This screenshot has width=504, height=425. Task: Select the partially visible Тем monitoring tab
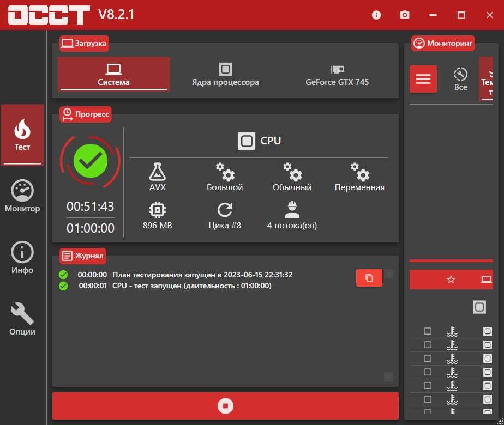(x=487, y=79)
